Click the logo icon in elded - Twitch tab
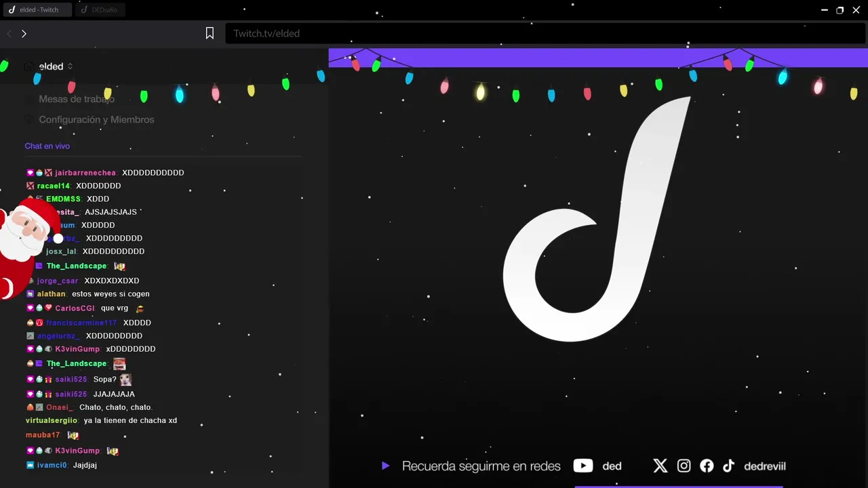Screen dimensions: 868x488 12,9
